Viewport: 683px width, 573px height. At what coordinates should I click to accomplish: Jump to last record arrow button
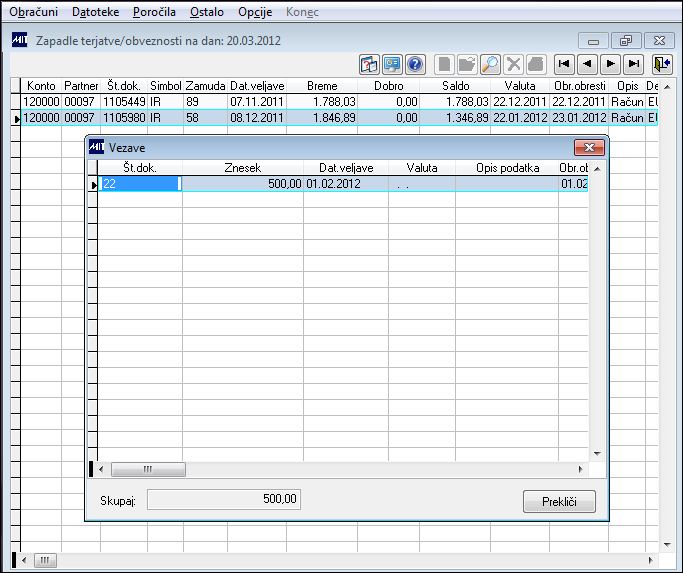(x=633, y=64)
